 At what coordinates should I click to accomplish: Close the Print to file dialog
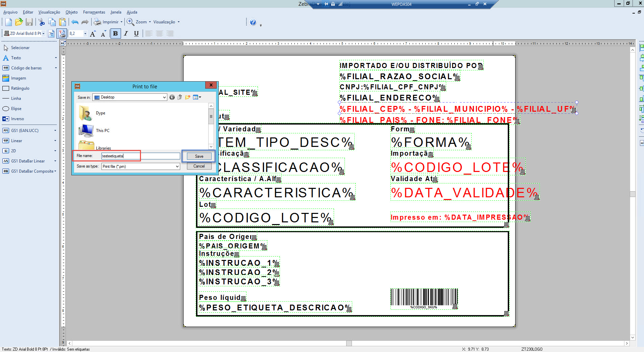coord(211,85)
